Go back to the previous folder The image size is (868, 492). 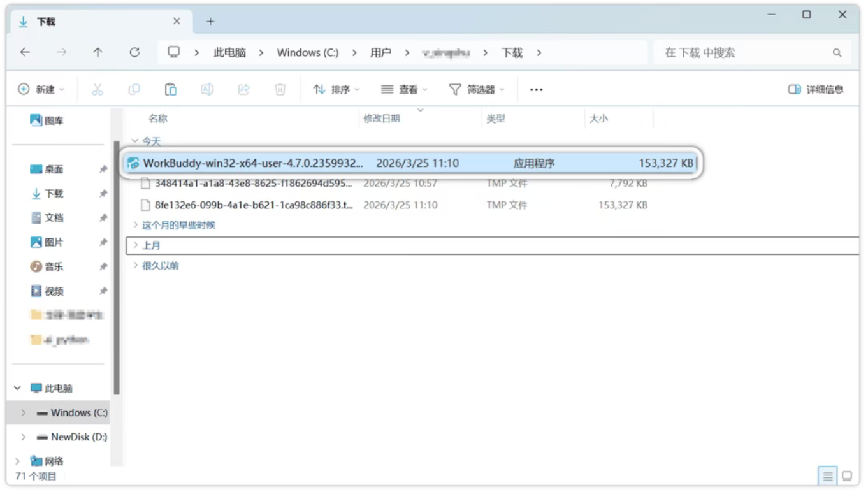click(25, 53)
